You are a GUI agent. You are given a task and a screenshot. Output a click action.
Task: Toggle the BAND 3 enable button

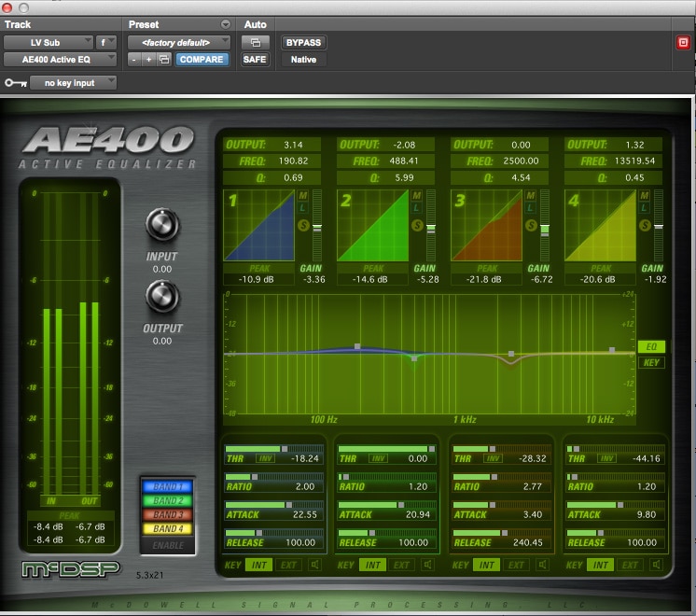click(x=168, y=515)
